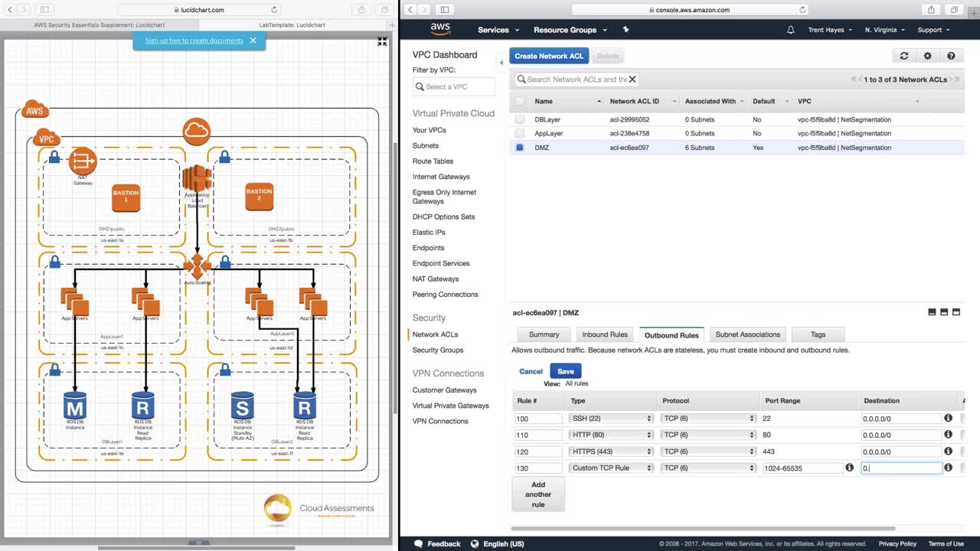Close the Lucidchart sign-up banner
This screenshot has height=551, width=980.
pyautogui.click(x=253, y=41)
